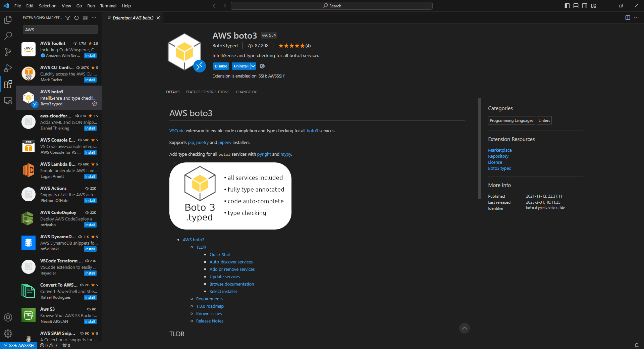Click the SSH: AWSSSH remote indicator
The width and height of the screenshot is (644, 349).
pyautogui.click(x=18, y=345)
